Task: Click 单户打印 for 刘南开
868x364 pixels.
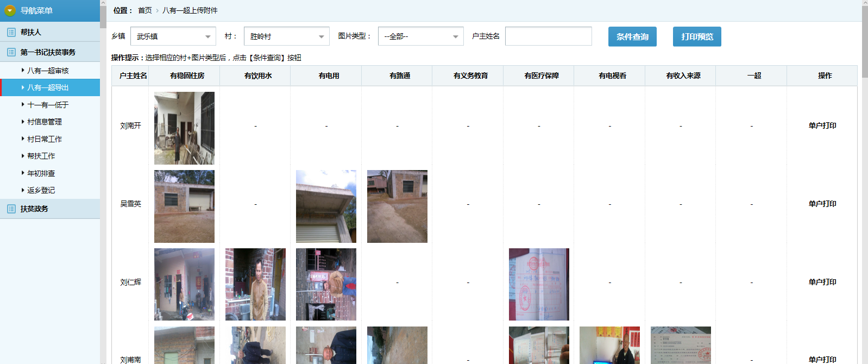Action: [822, 125]
